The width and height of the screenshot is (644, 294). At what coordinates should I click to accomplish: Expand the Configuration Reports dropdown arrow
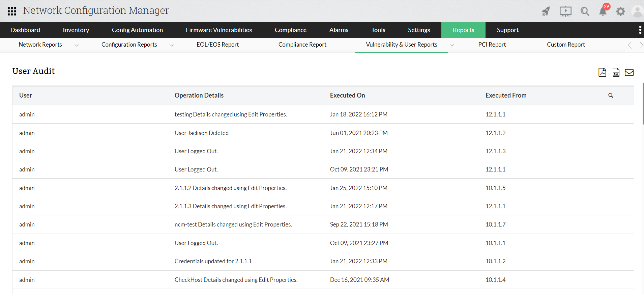172,45
